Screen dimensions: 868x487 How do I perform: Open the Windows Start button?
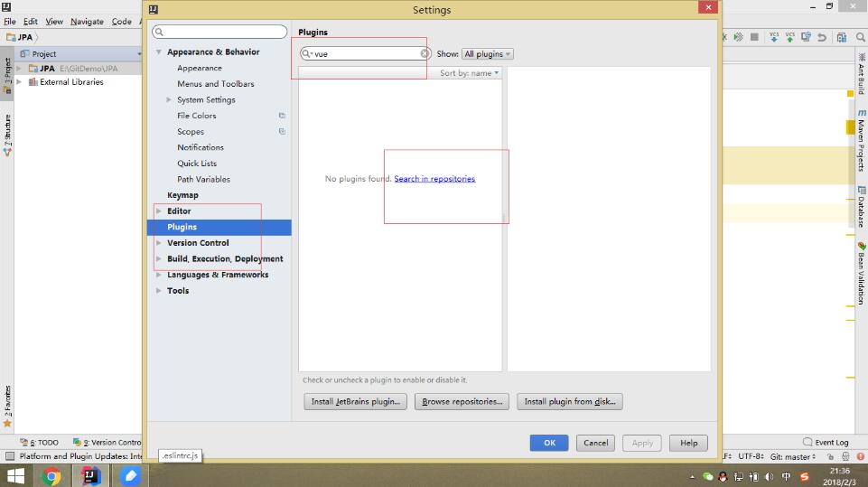click(15, 476)
